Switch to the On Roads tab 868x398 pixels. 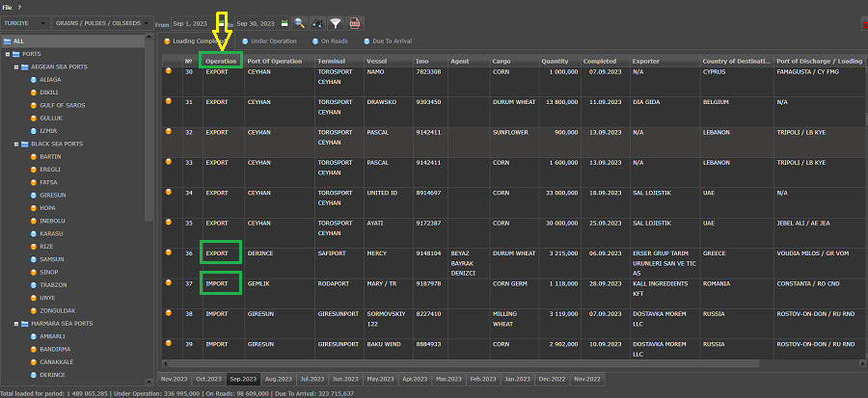click(x=330, y=40)
